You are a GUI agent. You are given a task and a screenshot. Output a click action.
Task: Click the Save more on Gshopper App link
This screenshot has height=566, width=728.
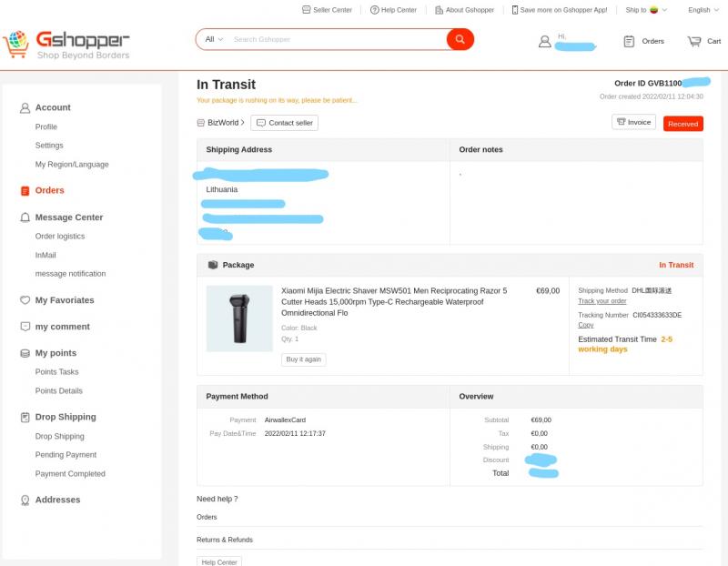coord(563,10)
